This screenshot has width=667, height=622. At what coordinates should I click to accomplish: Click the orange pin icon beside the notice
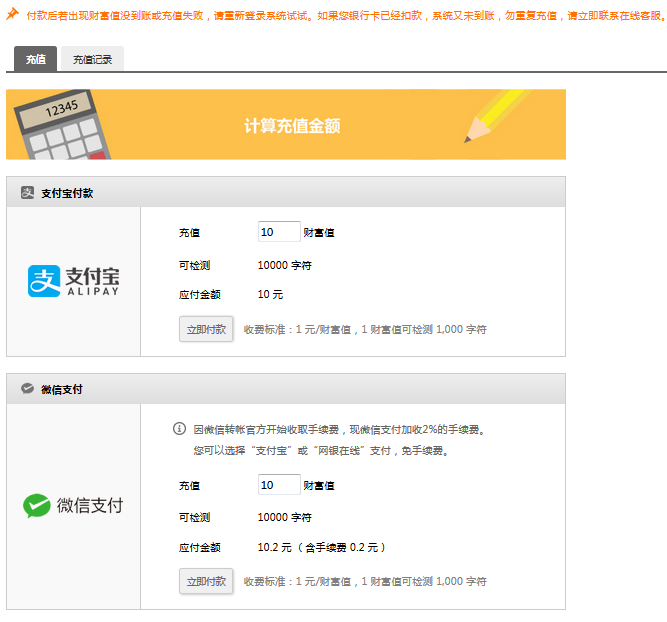tap(12, 14)
